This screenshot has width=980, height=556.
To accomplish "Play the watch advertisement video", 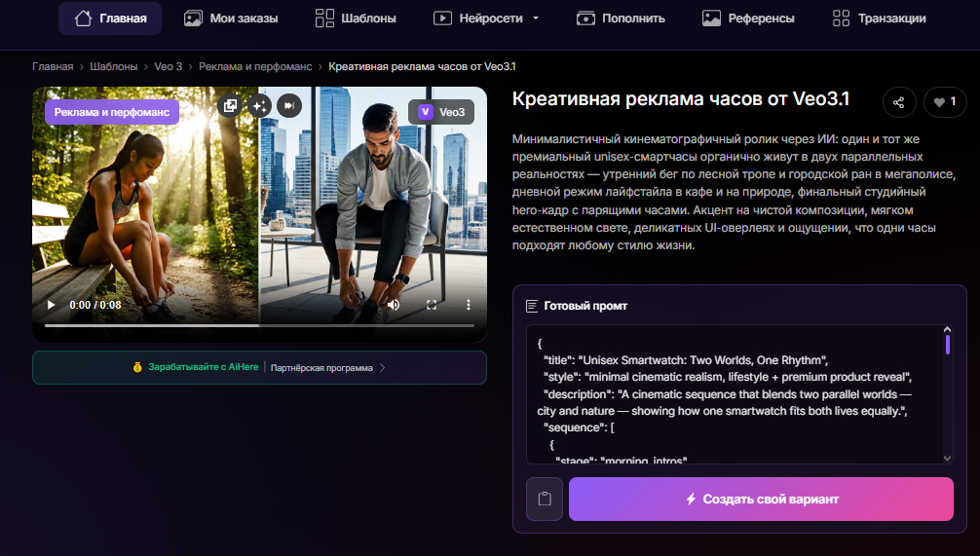I will (x=52, y=305).
